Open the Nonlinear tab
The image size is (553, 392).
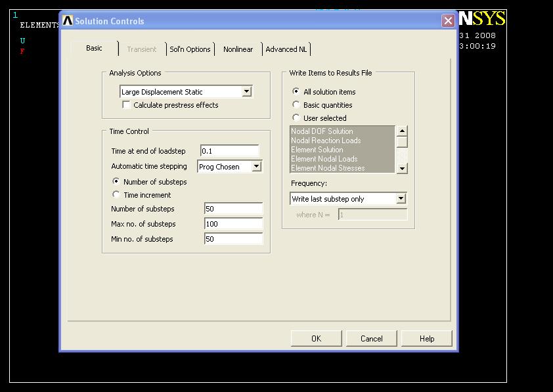tap(238, 49)
